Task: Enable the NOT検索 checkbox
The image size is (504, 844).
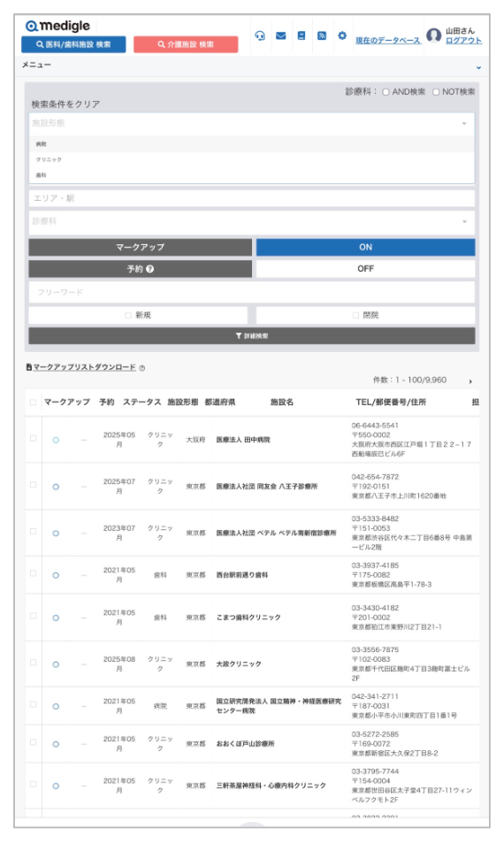Action: tap(436, 92)
